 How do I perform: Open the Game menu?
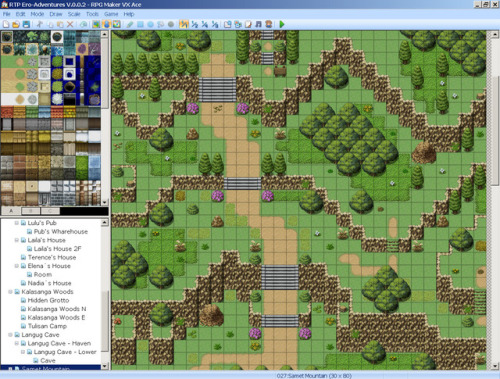coord(111,14)
